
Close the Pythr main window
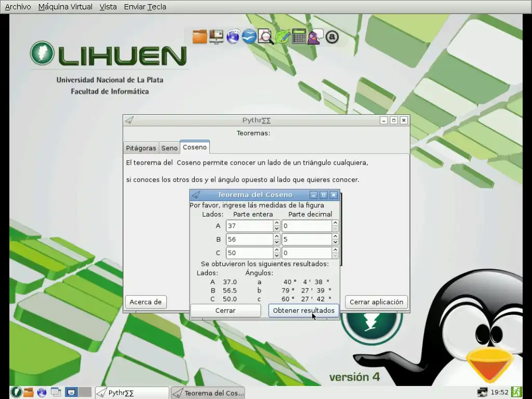(404, 120)
